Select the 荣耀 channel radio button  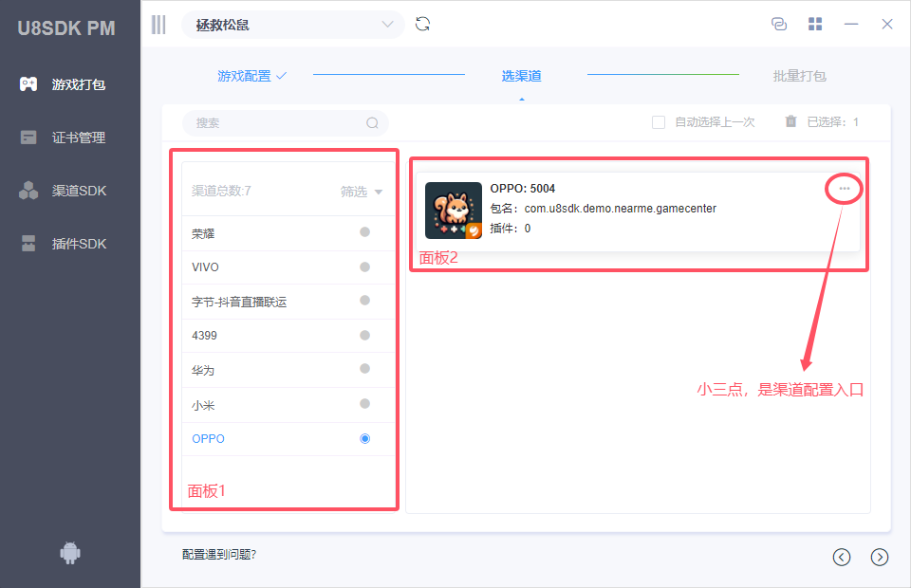click(364, 232)
